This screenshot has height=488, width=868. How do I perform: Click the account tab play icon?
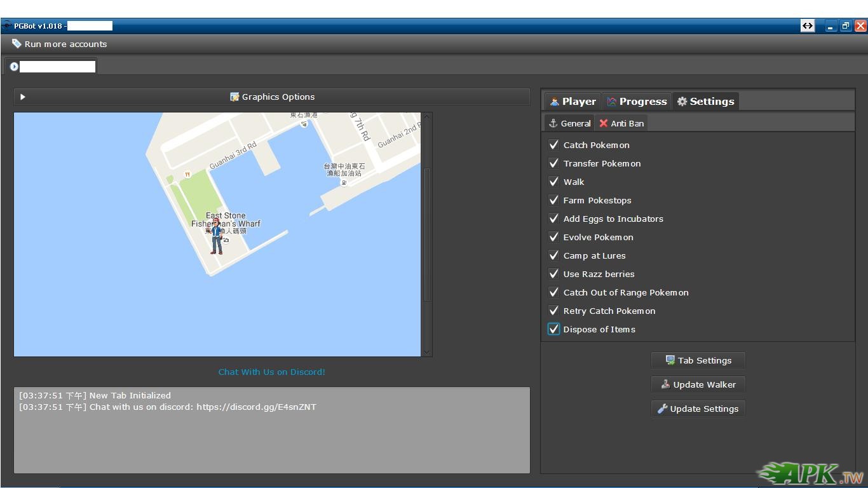[x=14, y=66]
